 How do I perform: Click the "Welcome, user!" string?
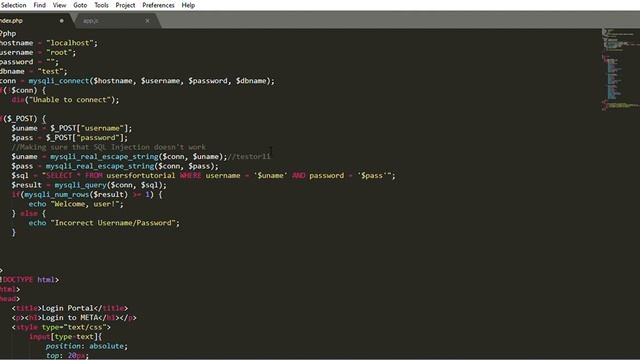point(85,204)
